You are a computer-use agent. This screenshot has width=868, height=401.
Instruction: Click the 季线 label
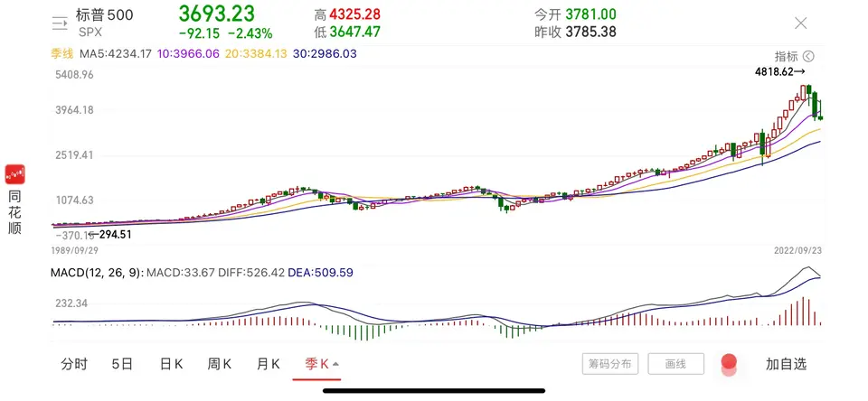62,53
